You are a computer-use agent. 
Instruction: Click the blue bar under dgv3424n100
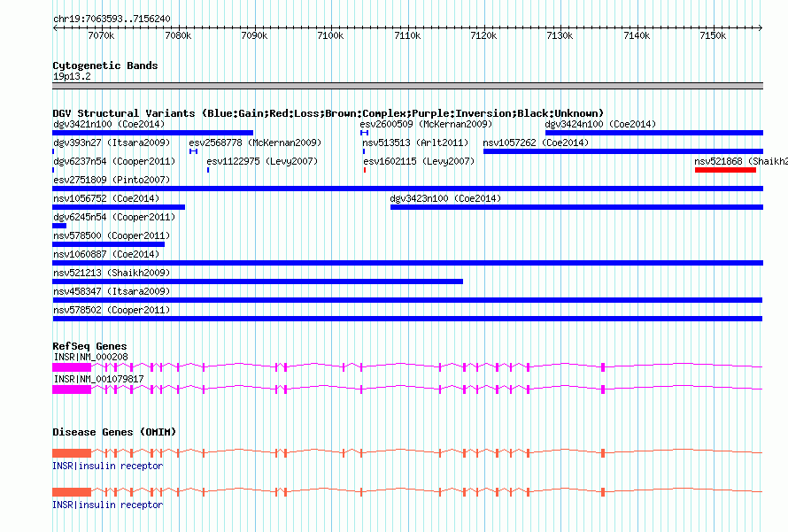point(654,133)
